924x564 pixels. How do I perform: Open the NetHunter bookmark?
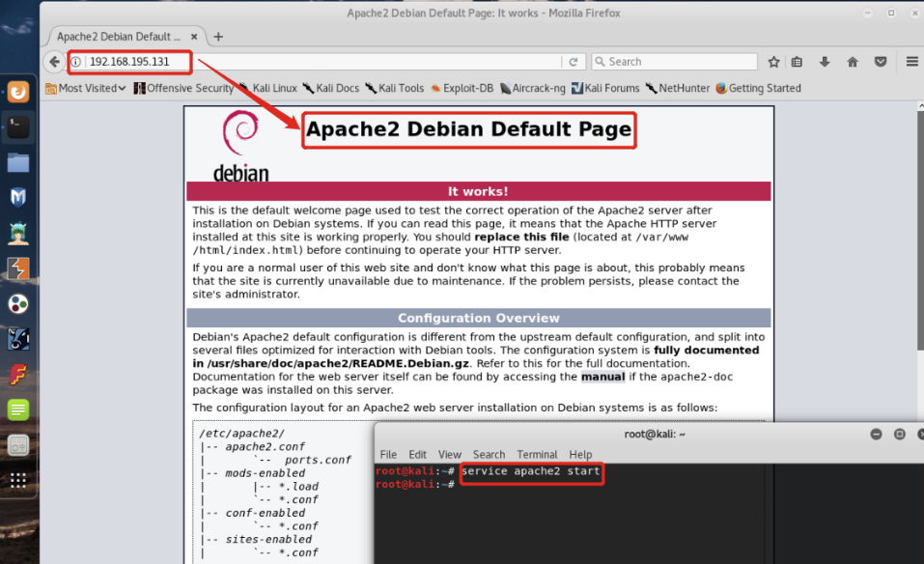(x=678, y=89)
